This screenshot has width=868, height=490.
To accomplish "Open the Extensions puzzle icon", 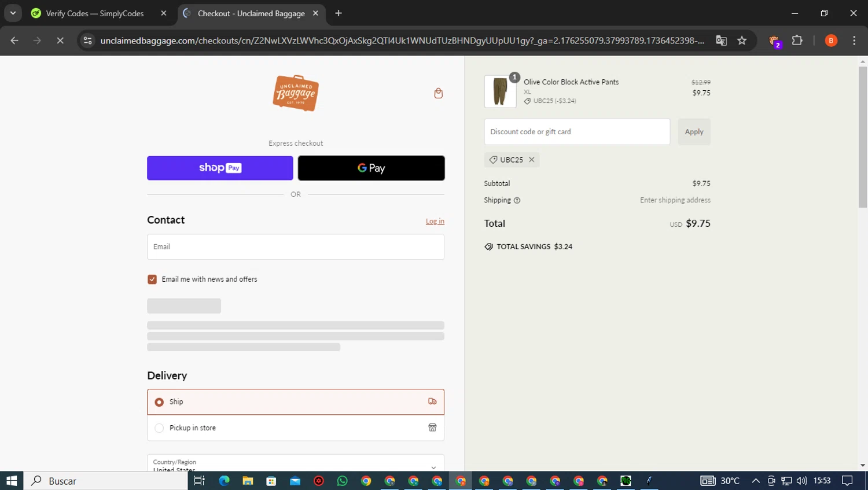I will click(x=797, y=40).
